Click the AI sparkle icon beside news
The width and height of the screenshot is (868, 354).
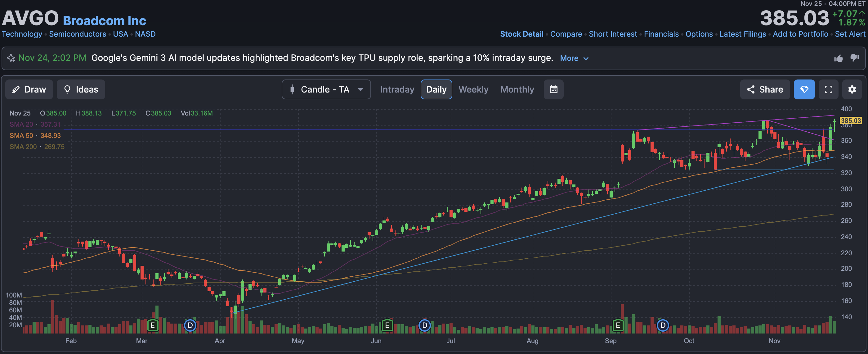(11, 58)
